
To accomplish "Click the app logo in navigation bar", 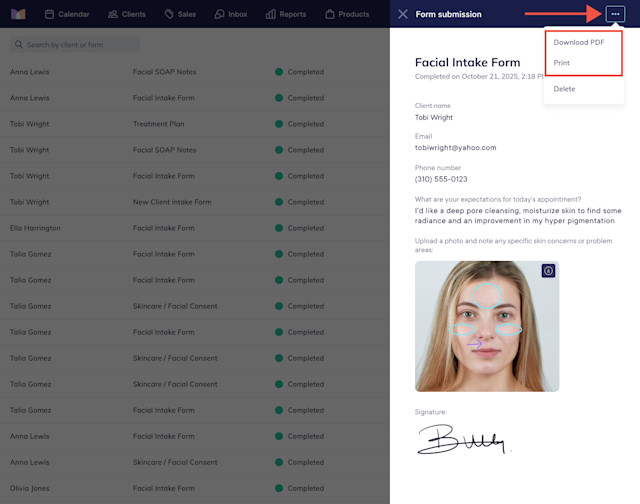I will [x=18, y=14].
